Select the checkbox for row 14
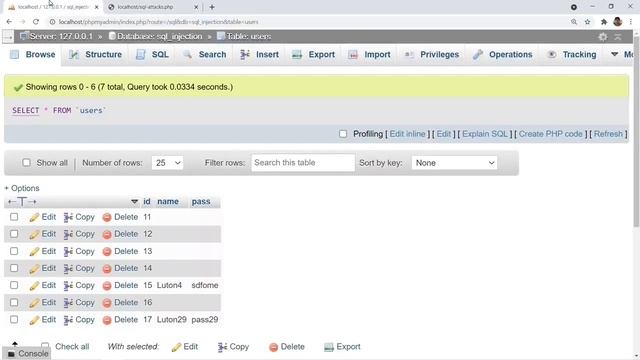 [x=14, y=268]
